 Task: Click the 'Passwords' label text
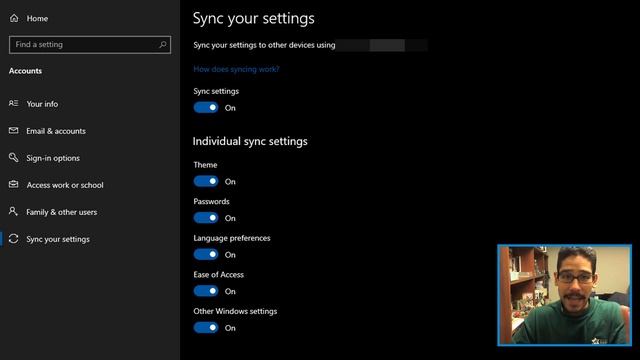pos(211,201)
